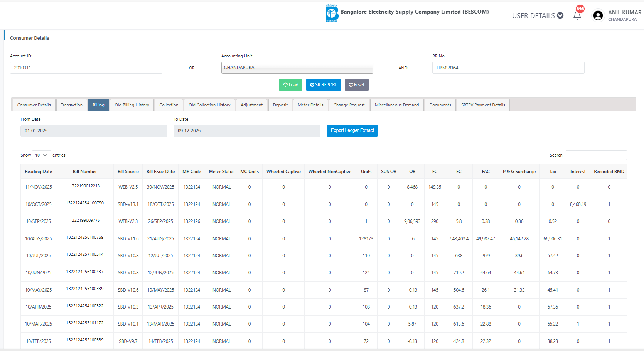This screenshot has width=644, height=351.
Task: Reset the consumer details form
Action: click(356, 85)
